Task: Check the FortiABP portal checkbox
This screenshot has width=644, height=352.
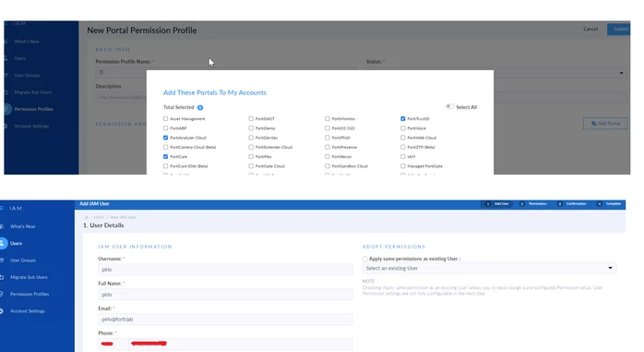Action: [x=165, y=128]
